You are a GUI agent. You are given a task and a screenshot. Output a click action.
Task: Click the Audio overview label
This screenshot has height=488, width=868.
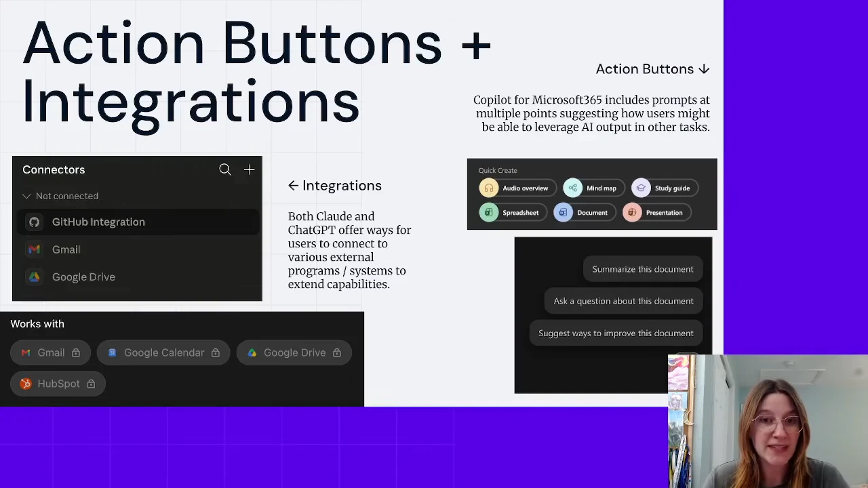tap(525, 188)
